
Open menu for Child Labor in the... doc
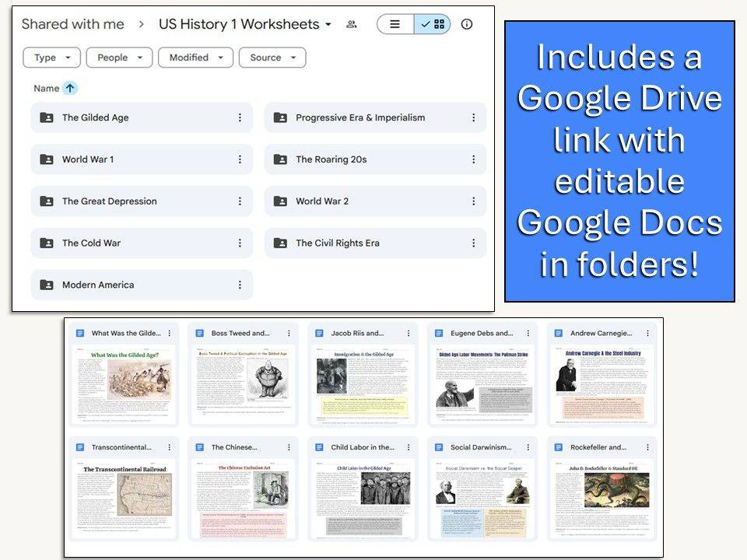coord(409,447)
